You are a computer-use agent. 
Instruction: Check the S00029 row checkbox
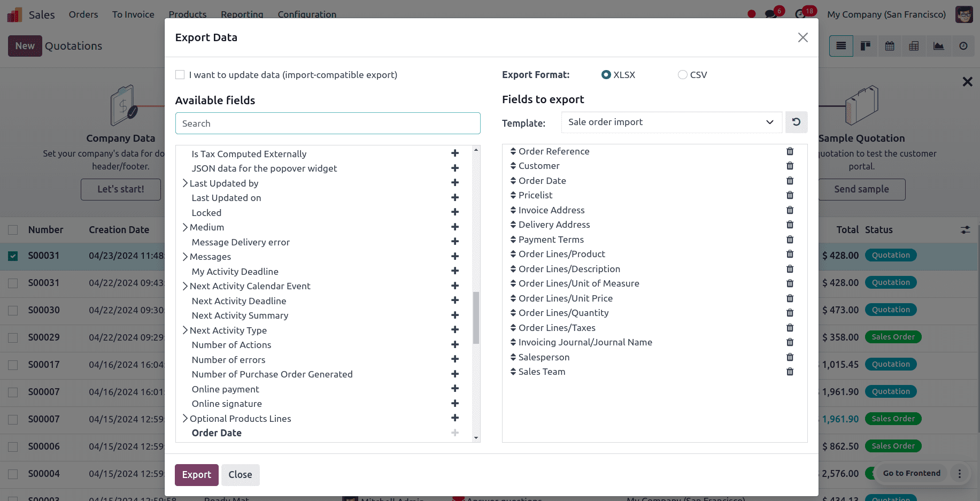tap(13, 338)
